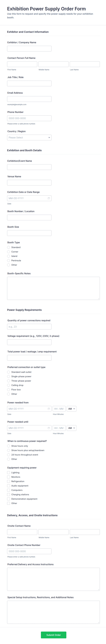Click the Exhibitor / Company Name field
The height and width of the screenshot is (644, 106).
tap(29, 49)
